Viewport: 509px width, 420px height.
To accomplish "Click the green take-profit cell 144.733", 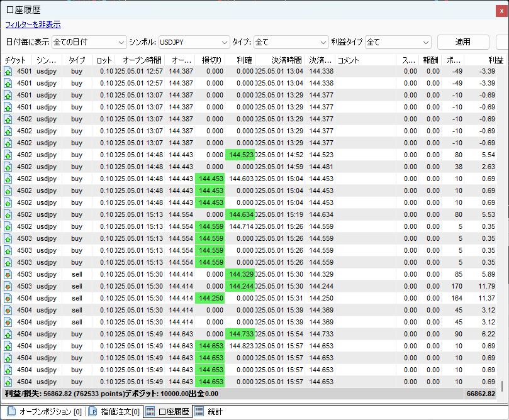I will pos(240,334).
